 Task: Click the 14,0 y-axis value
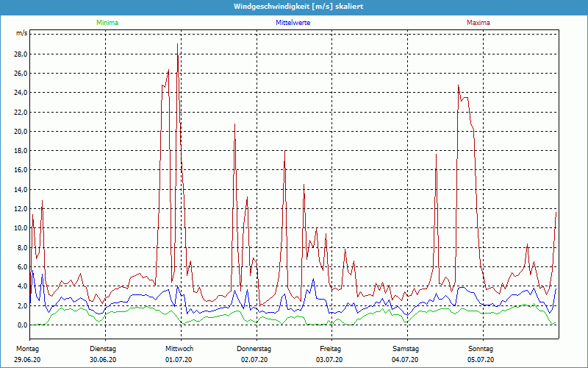click(21, 190)
